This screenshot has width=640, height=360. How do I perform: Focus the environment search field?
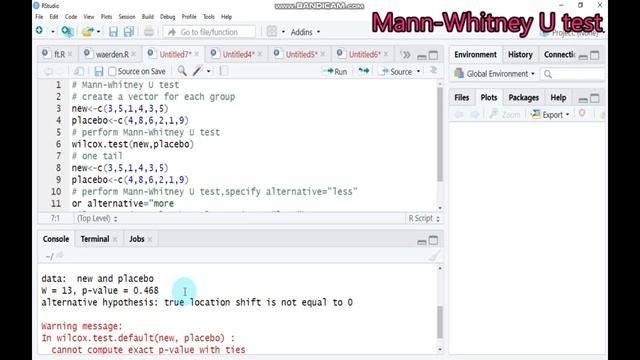coord(573,74)
